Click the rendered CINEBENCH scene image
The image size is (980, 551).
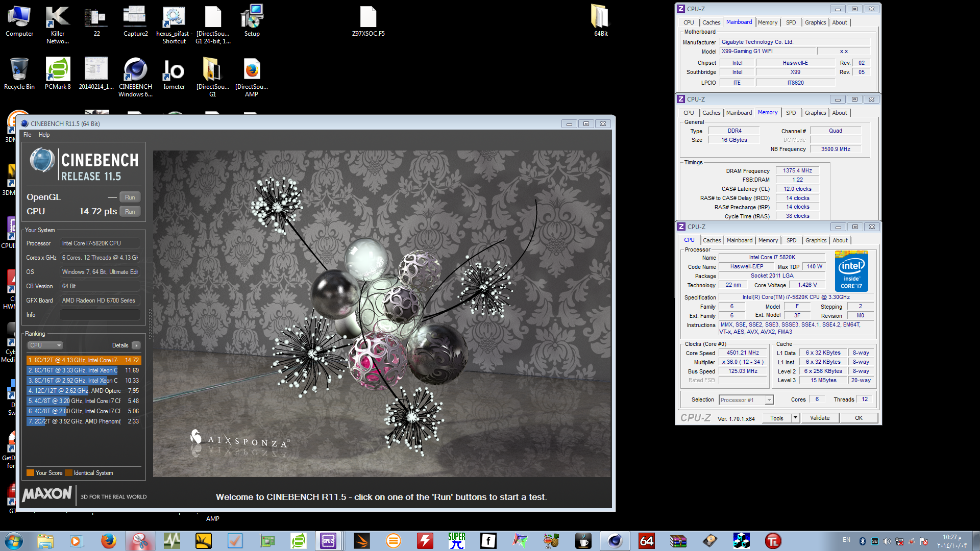[382, 313]
